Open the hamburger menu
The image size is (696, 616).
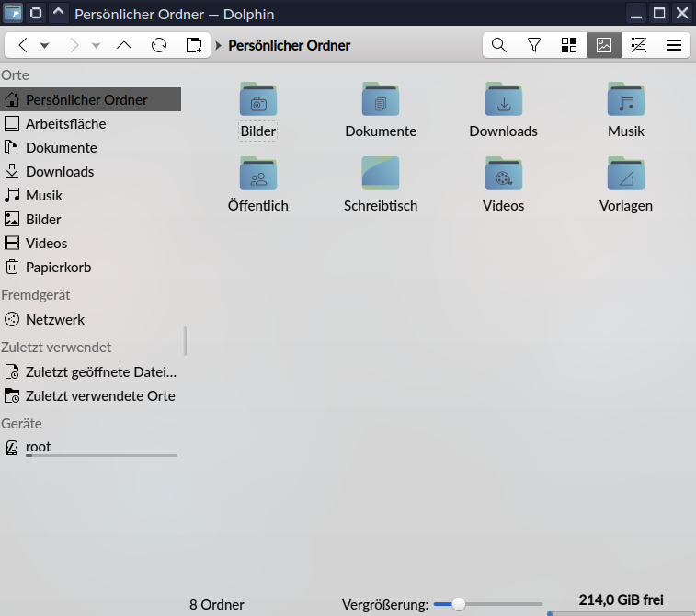pyautogui.click(x=673, y=45)
